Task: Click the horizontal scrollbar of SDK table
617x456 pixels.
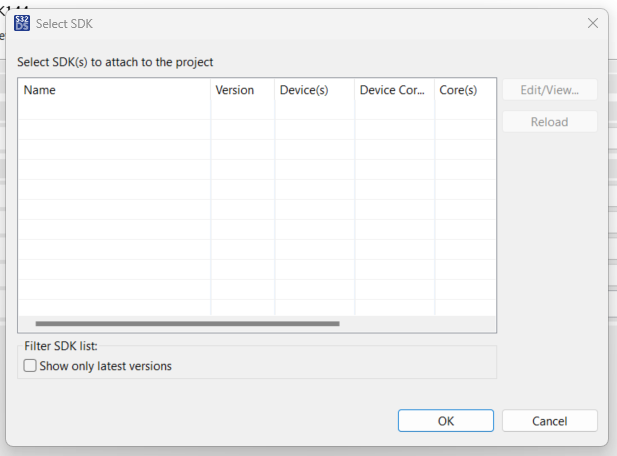Action: pyautogui.click(x=187, y=323)
